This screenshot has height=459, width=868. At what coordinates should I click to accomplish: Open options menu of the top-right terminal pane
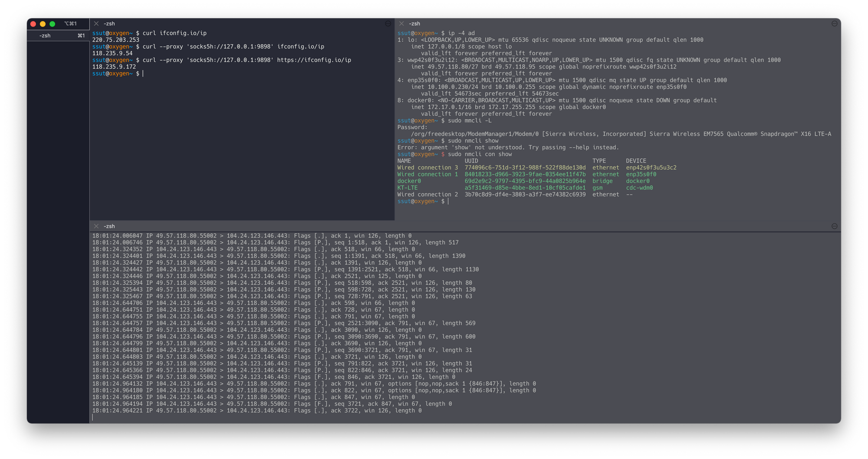coord(834,23)
